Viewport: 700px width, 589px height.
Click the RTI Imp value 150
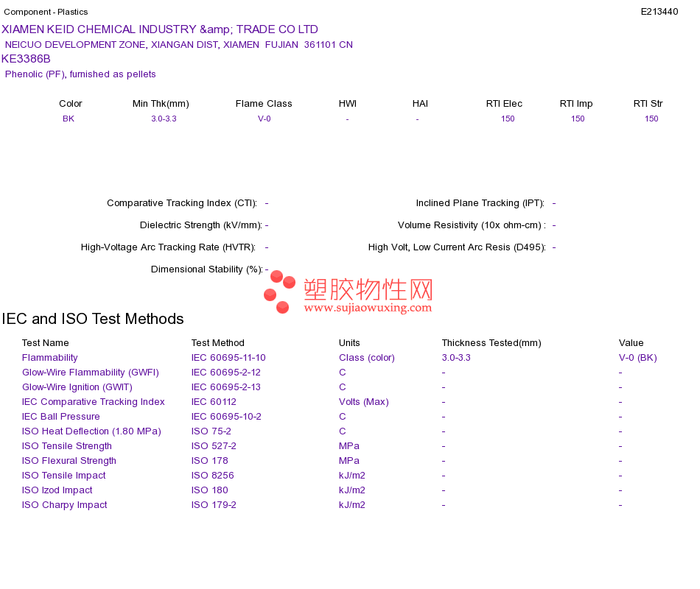coord(578,119)
